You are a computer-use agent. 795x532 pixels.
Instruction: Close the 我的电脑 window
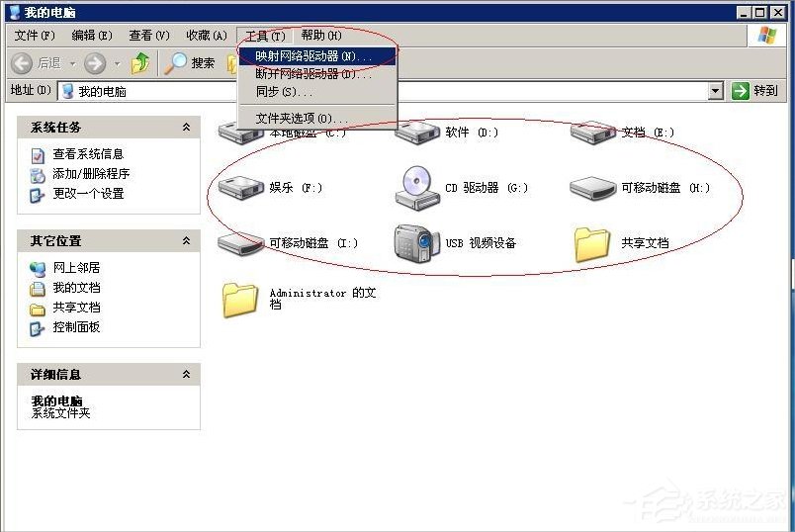(x=778, y=12)
